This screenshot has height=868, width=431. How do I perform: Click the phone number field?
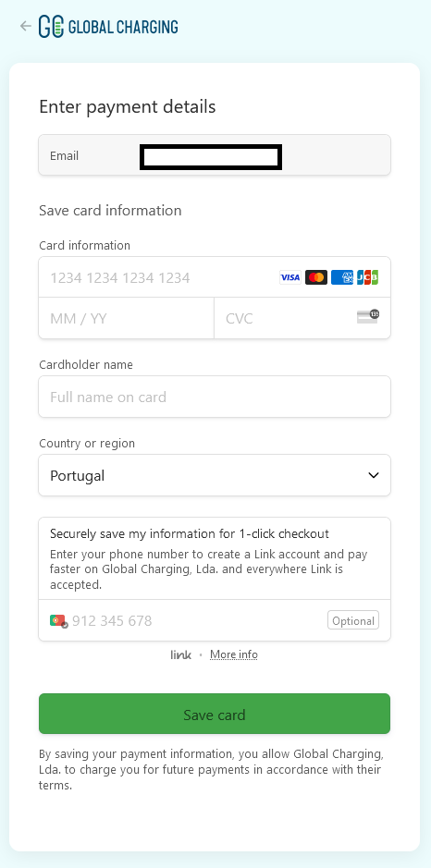click(197, 620)
